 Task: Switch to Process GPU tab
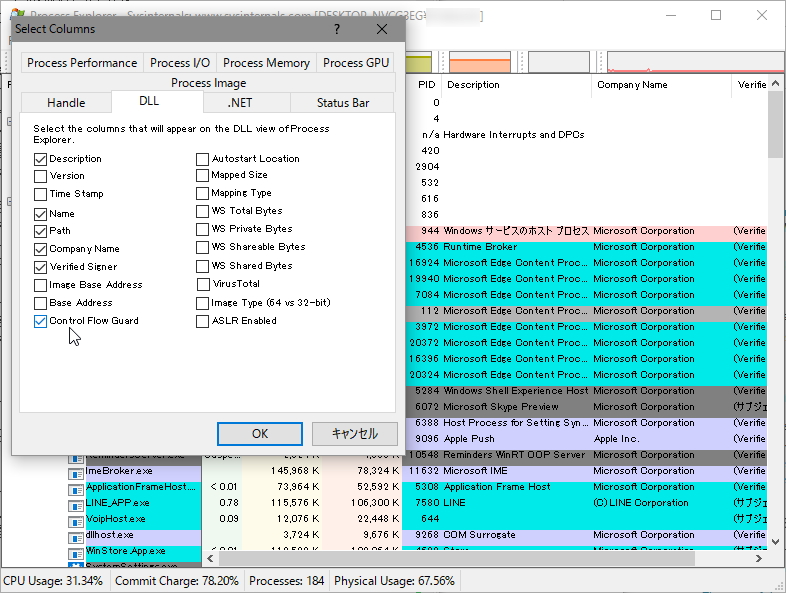pyautogui.click(x=356, y=63)
